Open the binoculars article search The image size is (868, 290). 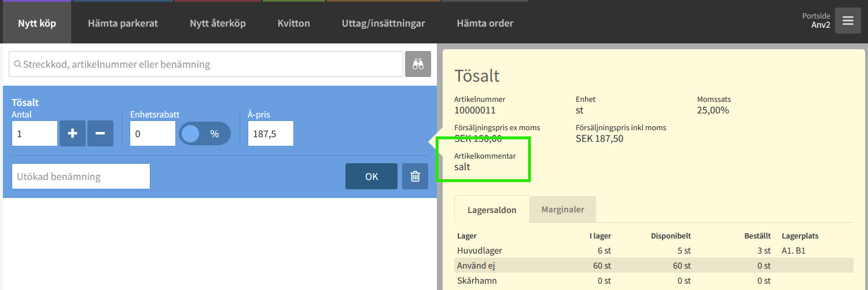[418, 64]
